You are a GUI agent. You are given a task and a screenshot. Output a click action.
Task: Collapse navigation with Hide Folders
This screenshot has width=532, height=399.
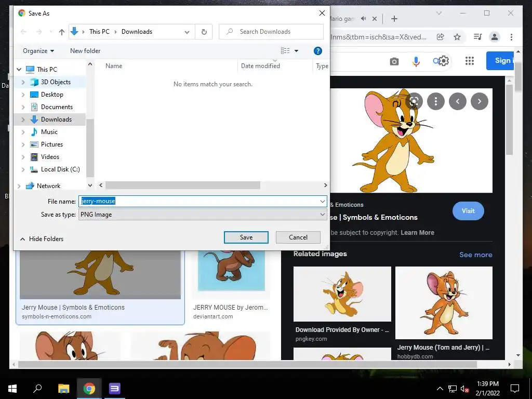[42, 239]
